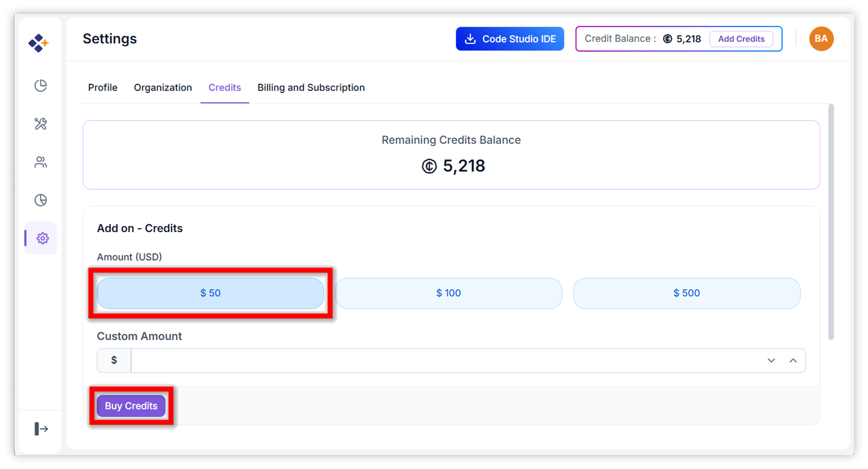The image size is (868, 469).
Task: Click the logout icon in sidebar
Action: 41,429
